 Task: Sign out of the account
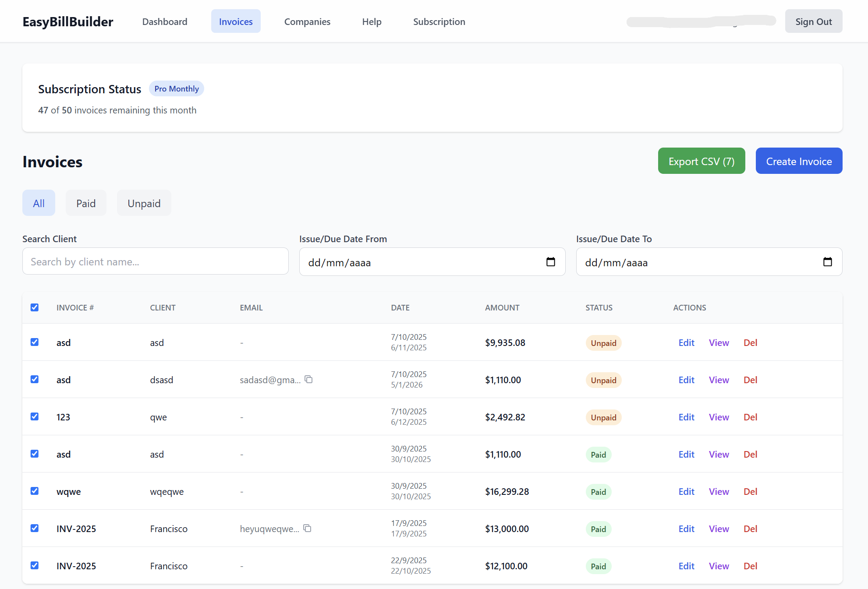813,21
